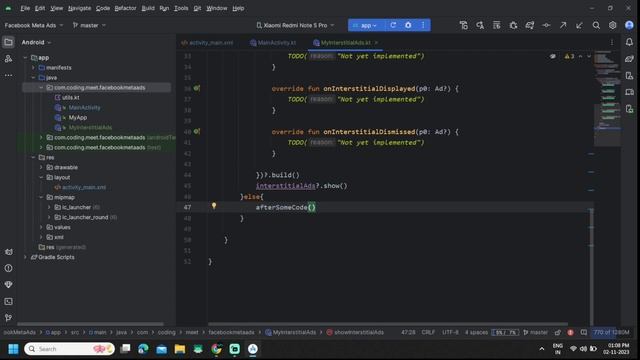Click the CRLF line separator widget
Screen dimensions: 640x360
point(428,332)
